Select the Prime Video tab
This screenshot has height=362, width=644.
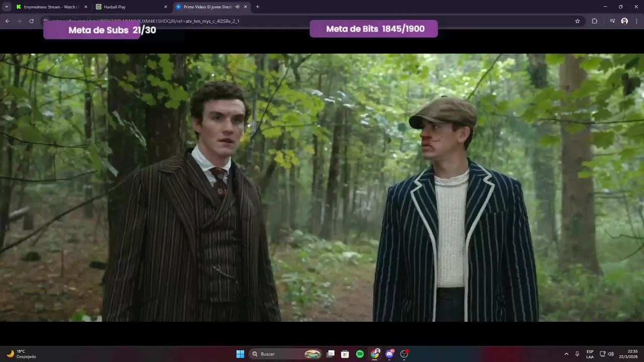pos(211,7)
